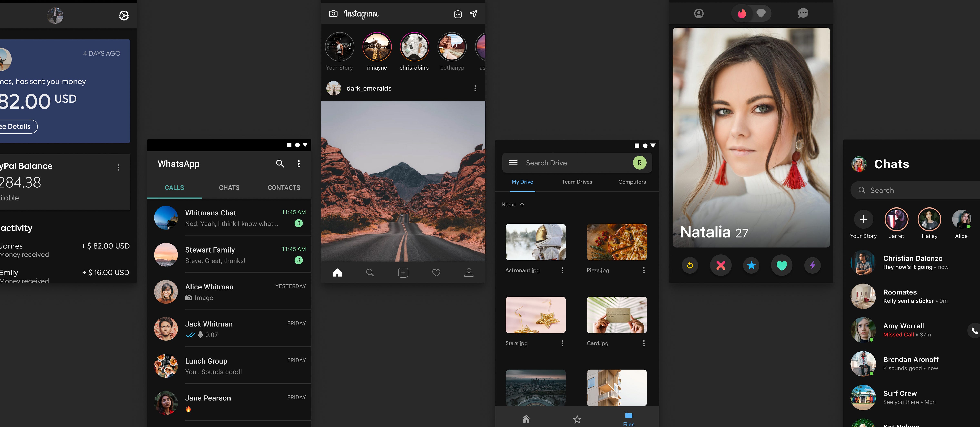Open options menu for Astronaut.jpg
This screenshot has width=980, height=427.
pos(563,270)
